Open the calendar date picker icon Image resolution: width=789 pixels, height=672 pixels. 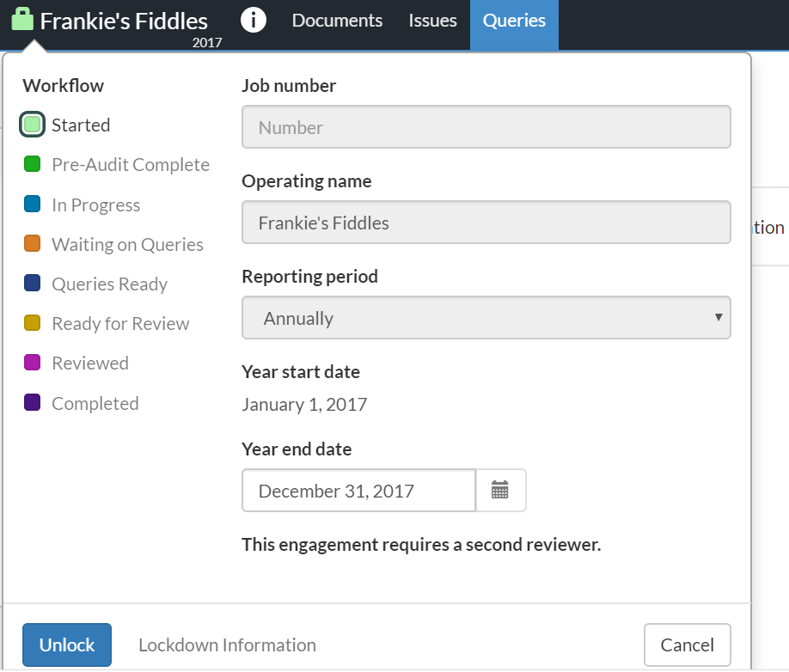point(500,491)
